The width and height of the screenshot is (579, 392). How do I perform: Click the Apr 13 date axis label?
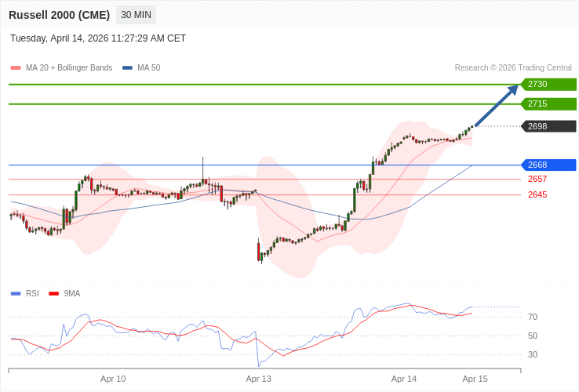click(x=258, y=379)
